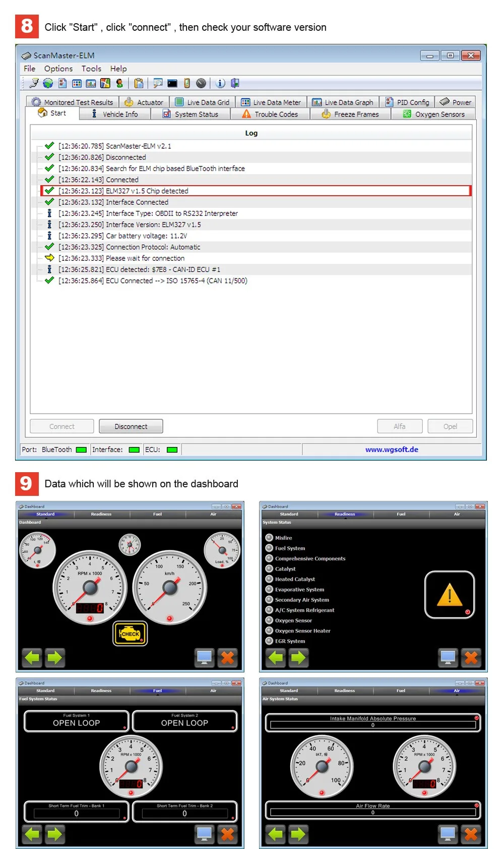The image size is (504, 849).
Task: Open the bar graph toolbar icon
Action: pos(91,83)
